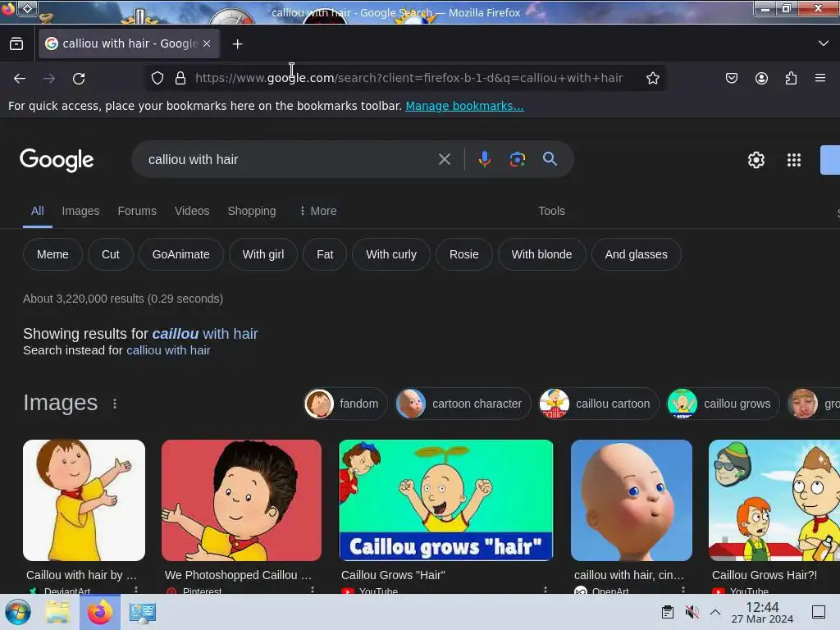The height and width of the screenshot is (630, 840).
Task: View site security padlock info
Action: point(180,78)
